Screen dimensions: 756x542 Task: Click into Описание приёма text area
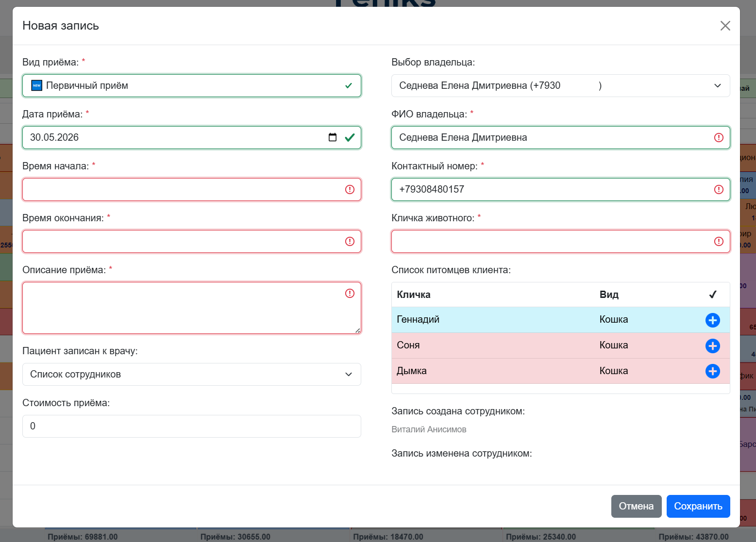coord(192,308)
